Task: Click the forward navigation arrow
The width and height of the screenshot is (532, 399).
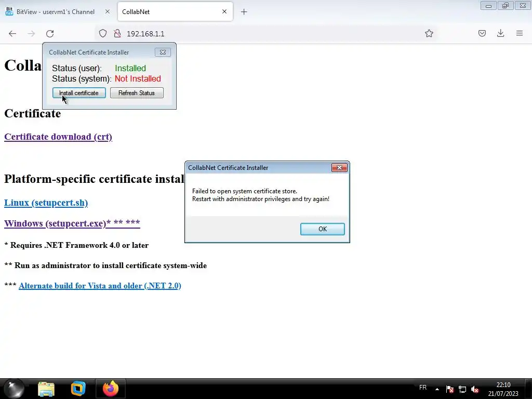Action: [31, 34]
